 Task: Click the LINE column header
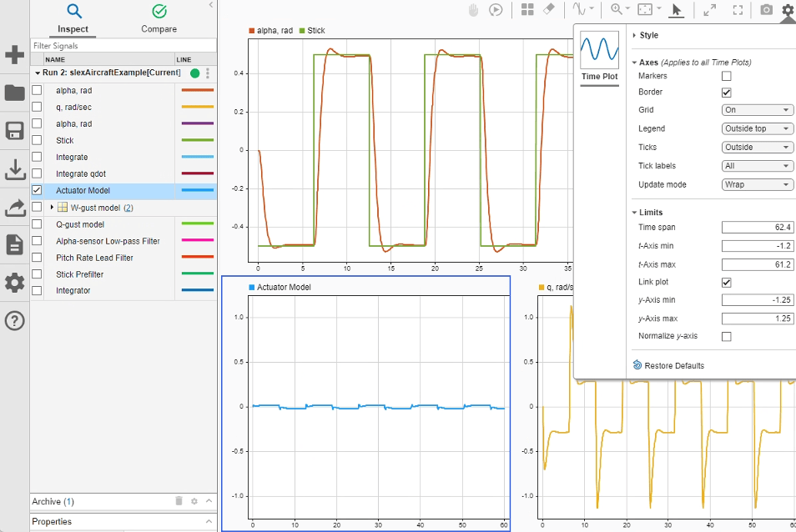pos(196,59)
